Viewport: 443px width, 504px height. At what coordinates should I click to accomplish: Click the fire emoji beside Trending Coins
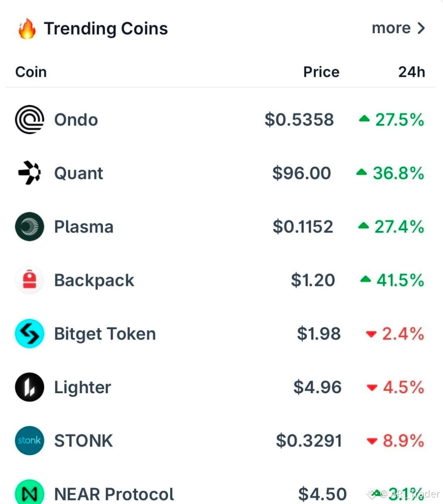click(27, 28)
